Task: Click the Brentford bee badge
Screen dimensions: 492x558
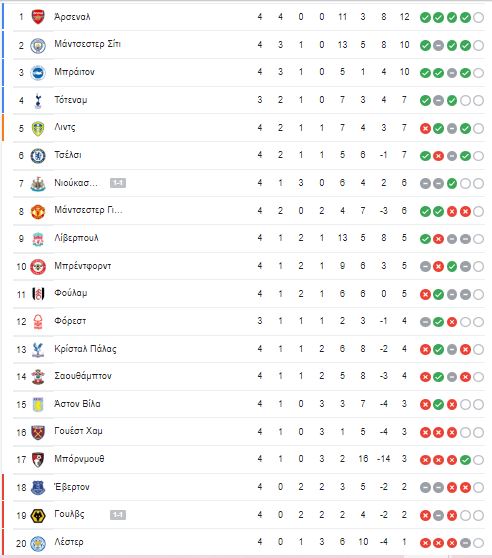Action: pyautogui.click(x=38, y=267)
